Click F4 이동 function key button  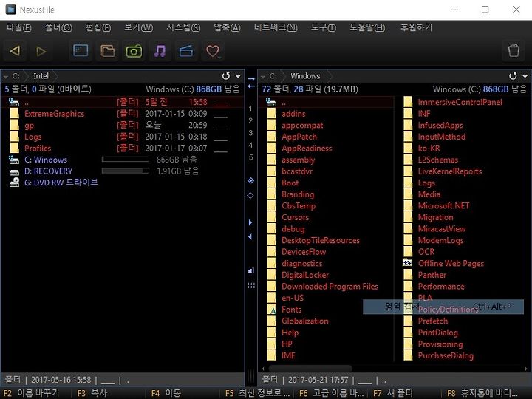[x=166, y=393]
